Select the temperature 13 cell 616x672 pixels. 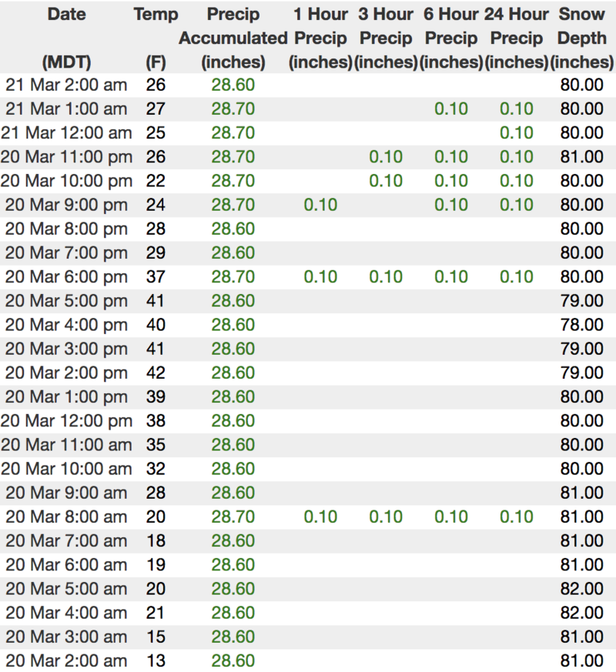pyautogui.click(x=156, y=660)
